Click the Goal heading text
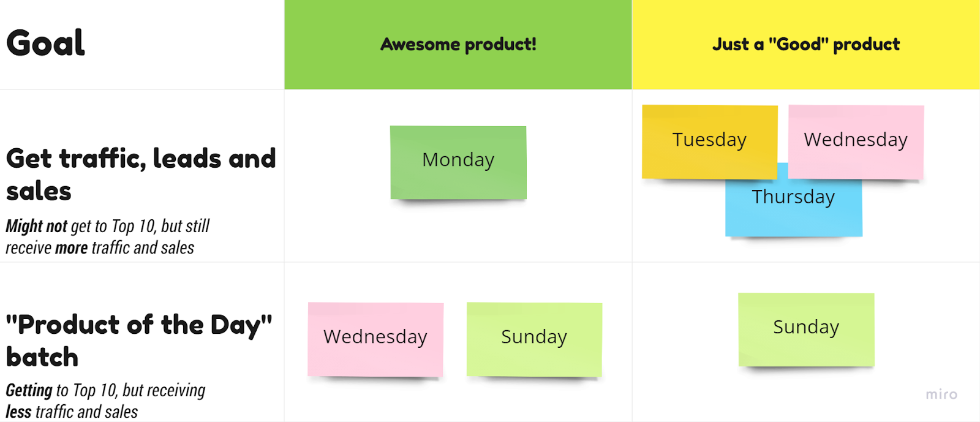980x422 pixels. [46, 43]
